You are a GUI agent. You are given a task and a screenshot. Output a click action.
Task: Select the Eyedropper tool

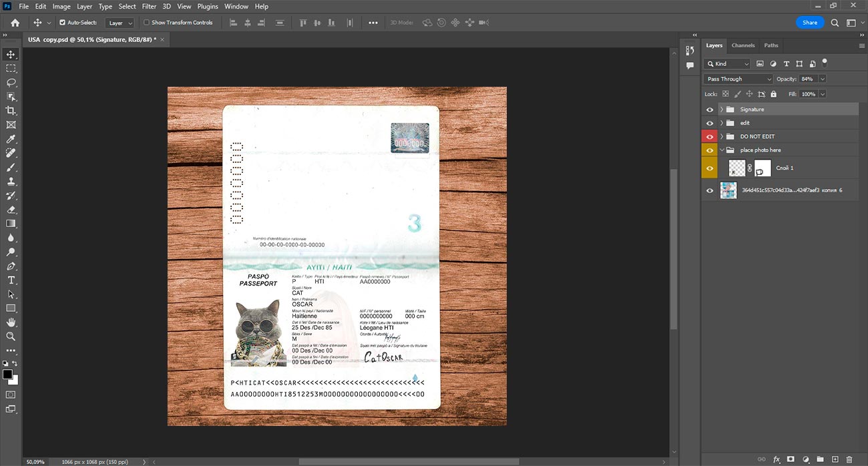click(11, 139)
